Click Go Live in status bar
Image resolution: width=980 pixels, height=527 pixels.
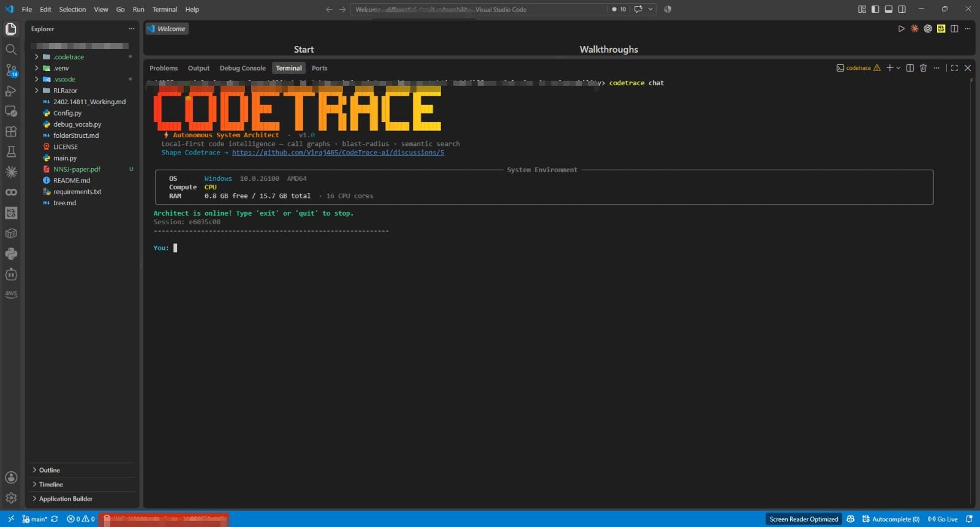pos(943,519)
